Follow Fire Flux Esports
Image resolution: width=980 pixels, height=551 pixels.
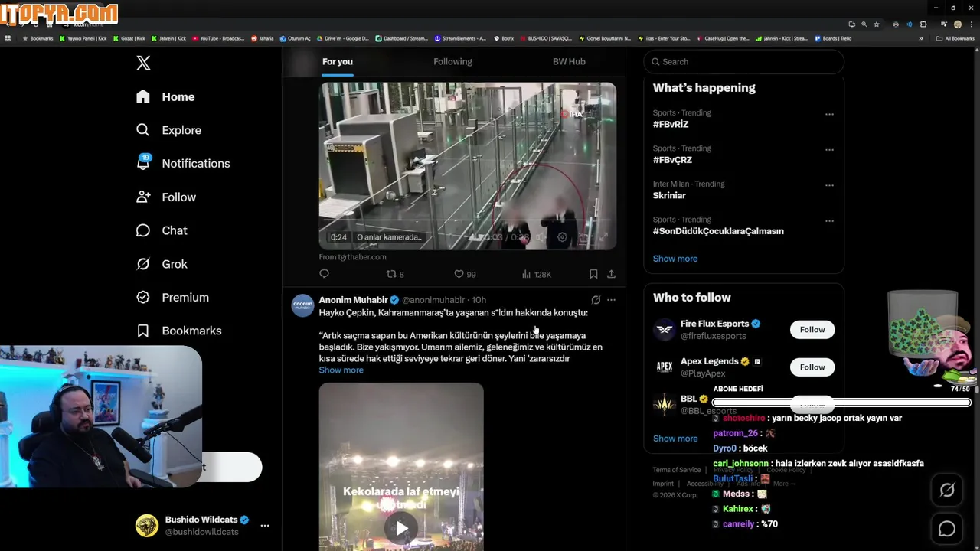click(812, 330)
